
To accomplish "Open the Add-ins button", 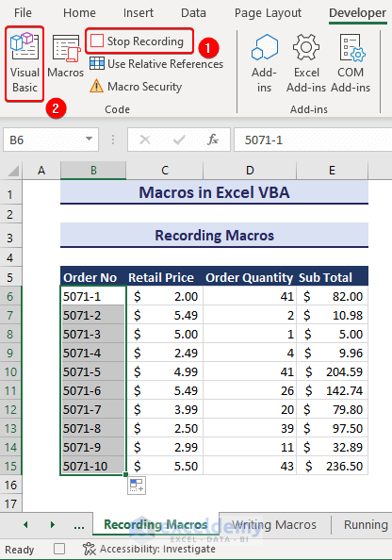I will [x=264, y=64].
